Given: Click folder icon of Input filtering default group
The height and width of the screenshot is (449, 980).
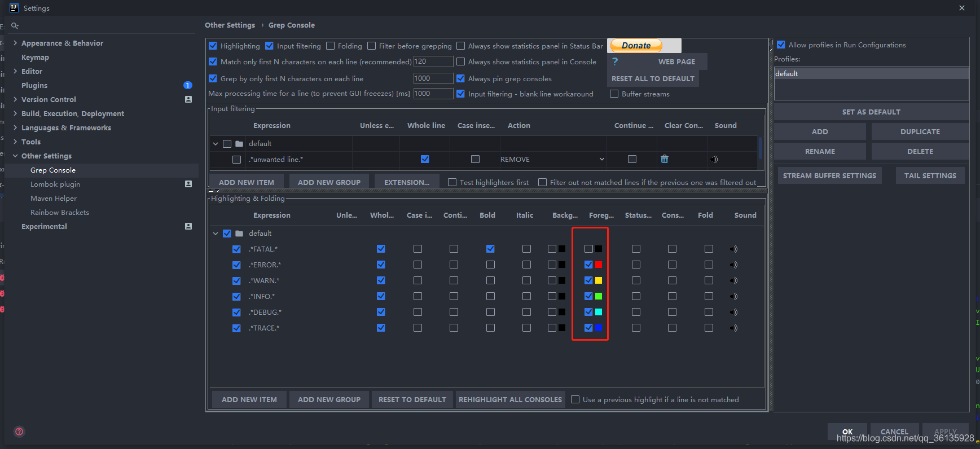Looking at the screenshot, I should (x=239, y=144).
